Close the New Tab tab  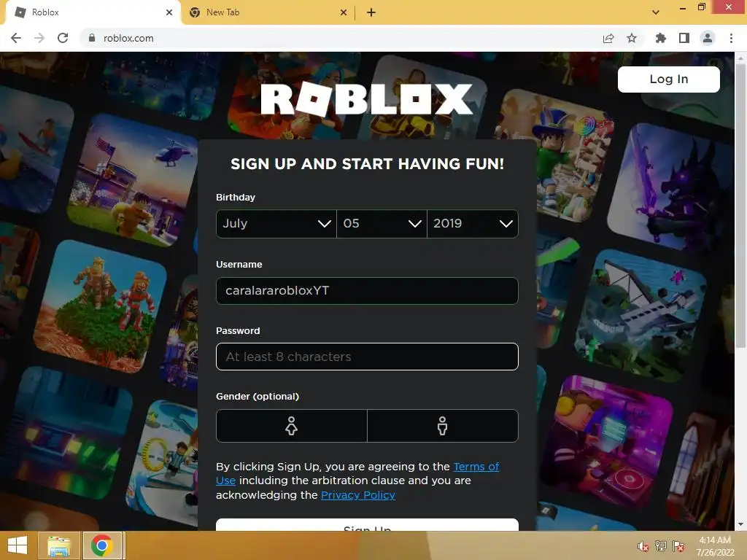[x=344, y=12]
